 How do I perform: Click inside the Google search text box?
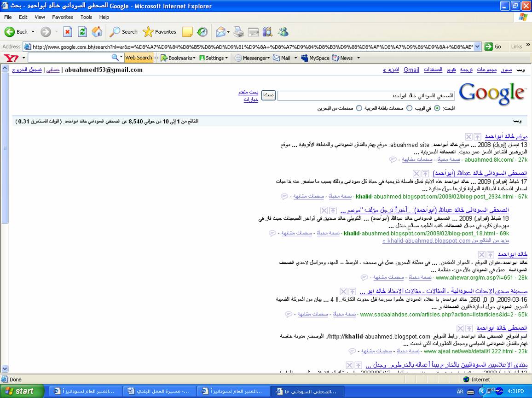(x=366, y=96)
